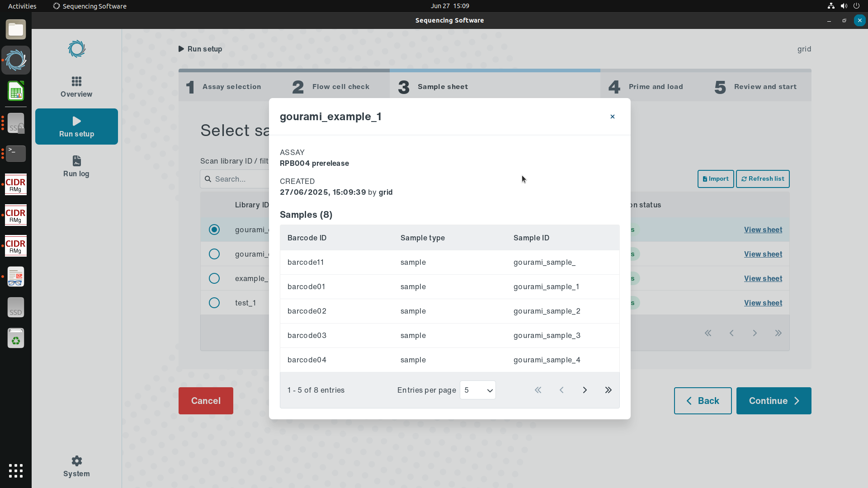This screenshot has height=488, width=868.
Task: Jump to last page of samples
Action: [608, 390]
